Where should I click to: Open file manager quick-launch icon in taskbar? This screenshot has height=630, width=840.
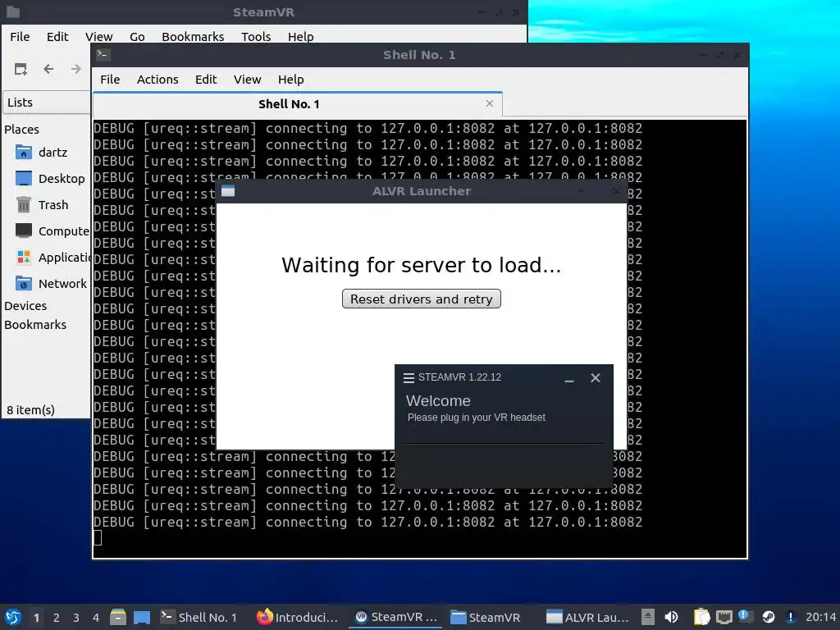[x=118, y=617]
